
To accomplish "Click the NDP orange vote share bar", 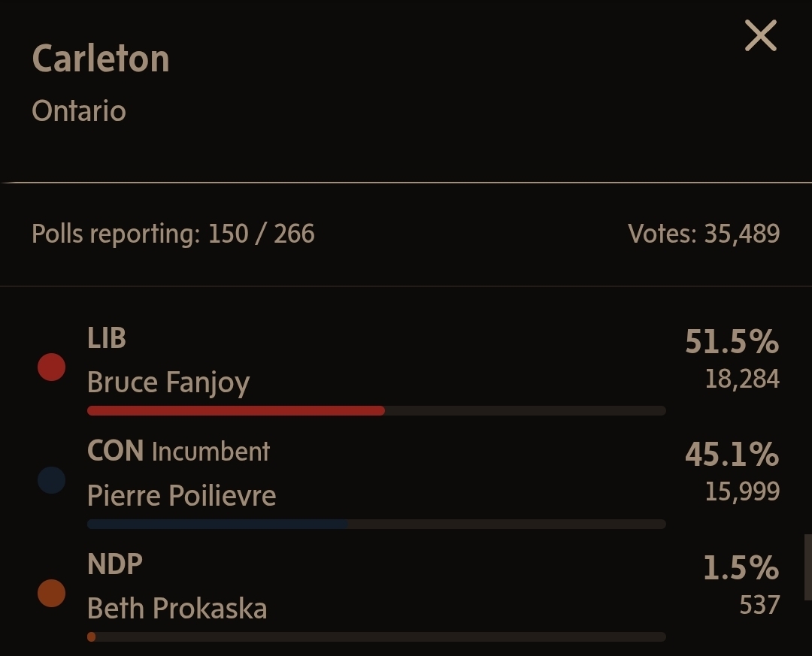I will pyautogui.click(x=92, y=637).
